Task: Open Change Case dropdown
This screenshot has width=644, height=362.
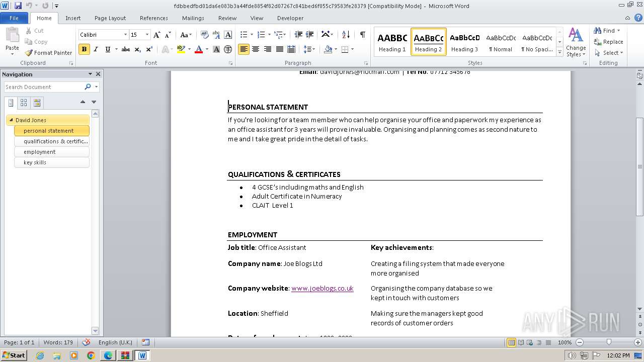Action: [186, 35]
